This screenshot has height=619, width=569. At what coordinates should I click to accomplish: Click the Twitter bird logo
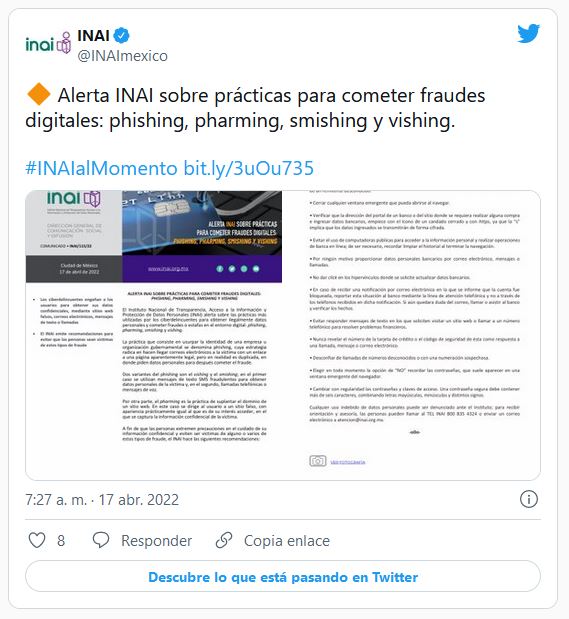528,33
